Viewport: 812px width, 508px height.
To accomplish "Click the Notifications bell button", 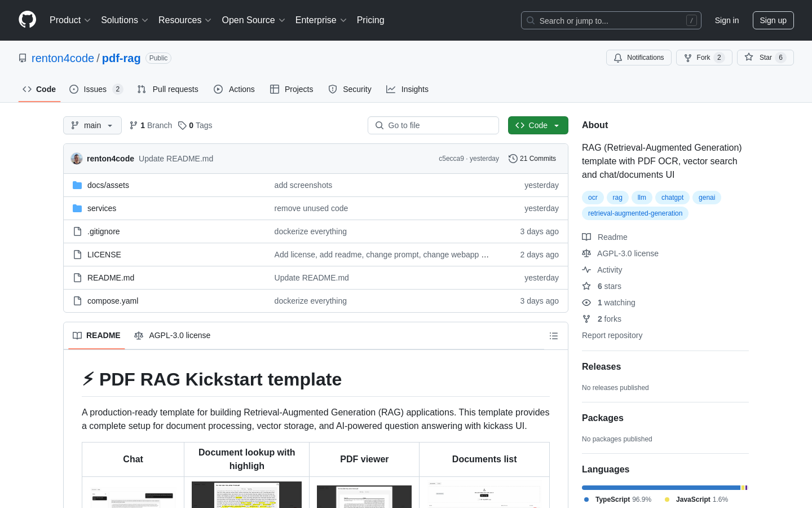I will (x=639, y=58).
